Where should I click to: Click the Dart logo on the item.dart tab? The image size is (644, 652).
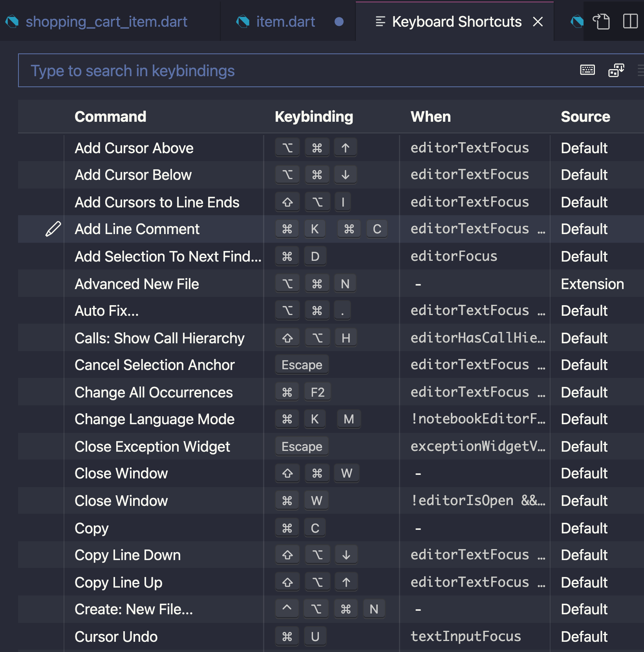(242, 22)
